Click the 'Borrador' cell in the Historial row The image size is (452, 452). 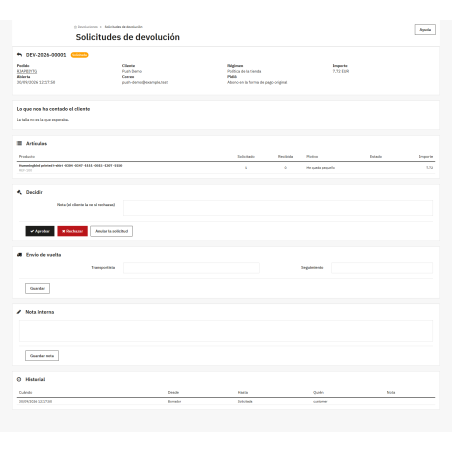[174, 401]
